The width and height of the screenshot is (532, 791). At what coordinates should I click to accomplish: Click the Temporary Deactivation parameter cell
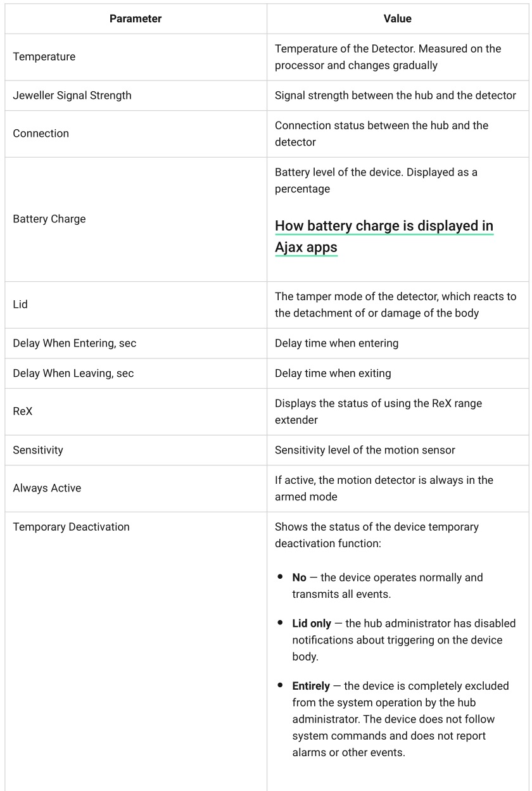[136, 651]
